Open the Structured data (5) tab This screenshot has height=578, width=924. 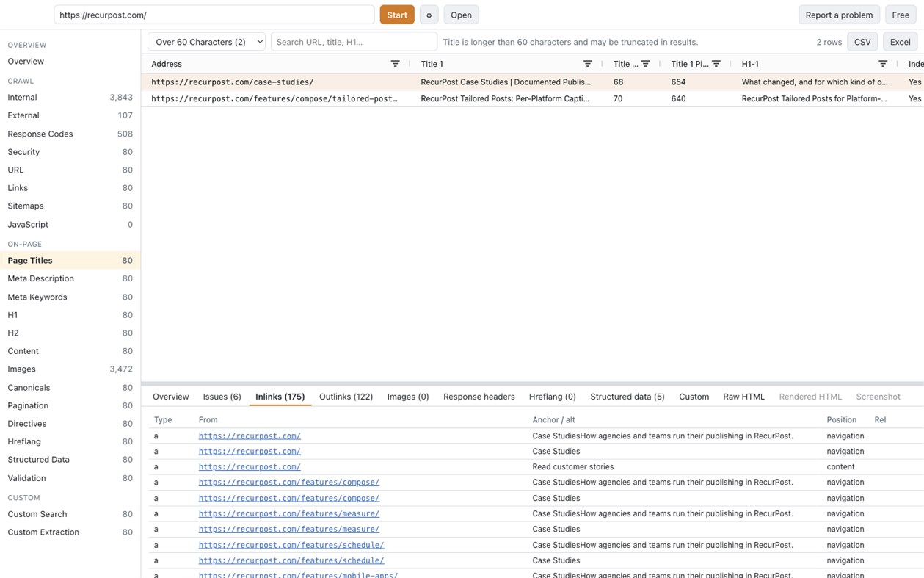[x=627, y=397]
